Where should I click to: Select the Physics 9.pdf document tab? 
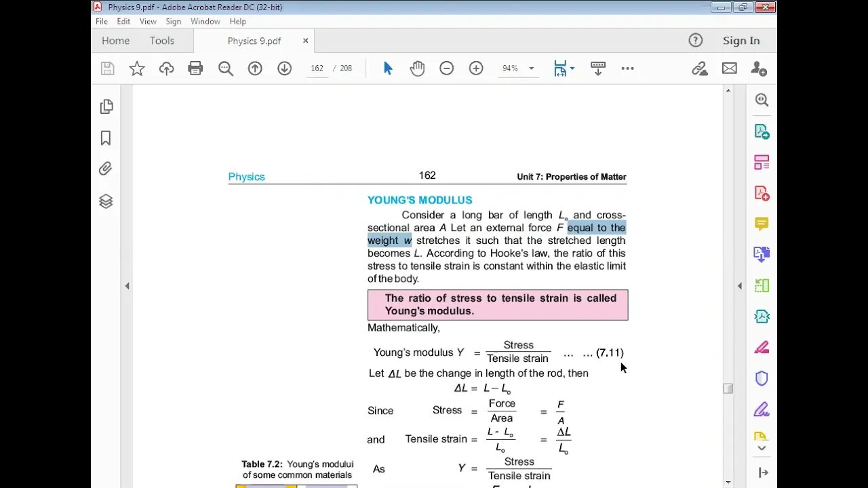[x=254, y=41]
